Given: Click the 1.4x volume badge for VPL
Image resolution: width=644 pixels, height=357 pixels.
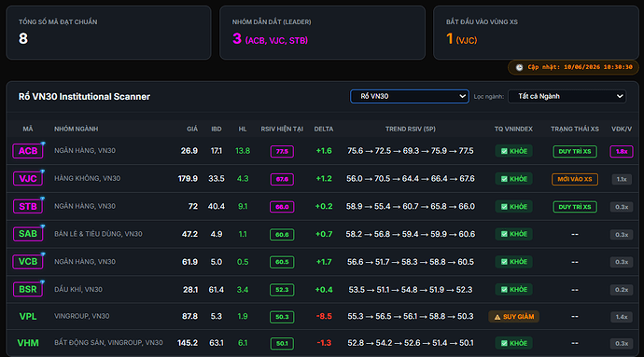Looking at the screenshot, I should (622, 317).
